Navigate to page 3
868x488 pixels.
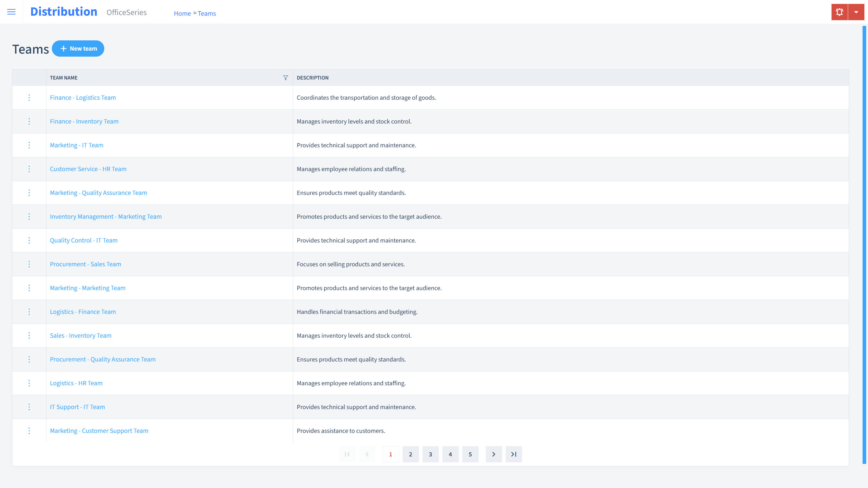430,454
